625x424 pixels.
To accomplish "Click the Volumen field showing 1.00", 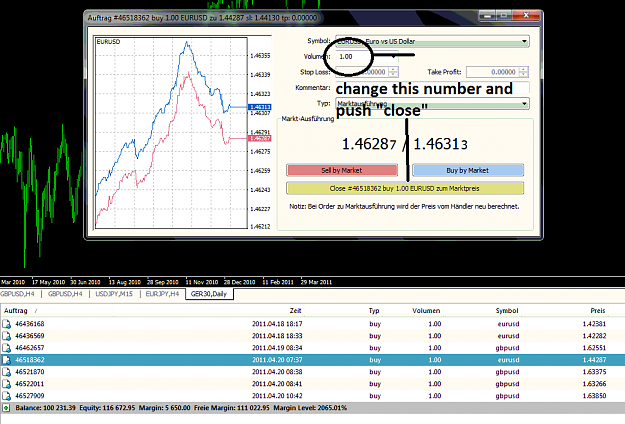I will tap(367, 57).
